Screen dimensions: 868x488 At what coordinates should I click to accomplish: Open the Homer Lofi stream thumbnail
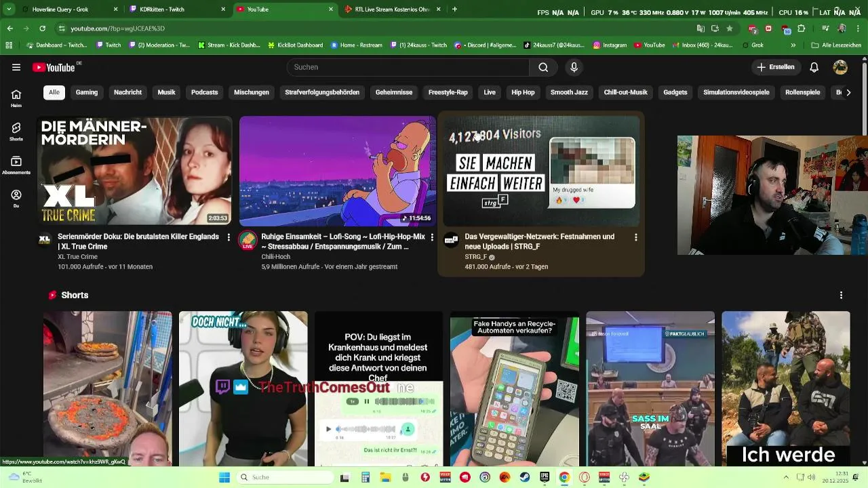[x=338, y=171]
